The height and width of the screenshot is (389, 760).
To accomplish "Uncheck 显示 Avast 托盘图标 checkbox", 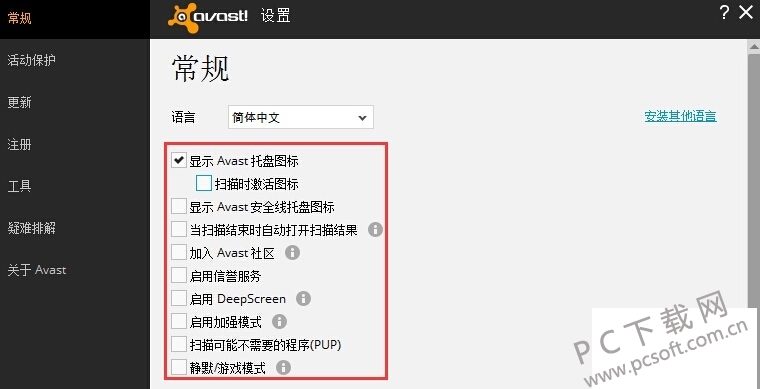I will click(x=179, y=160).
